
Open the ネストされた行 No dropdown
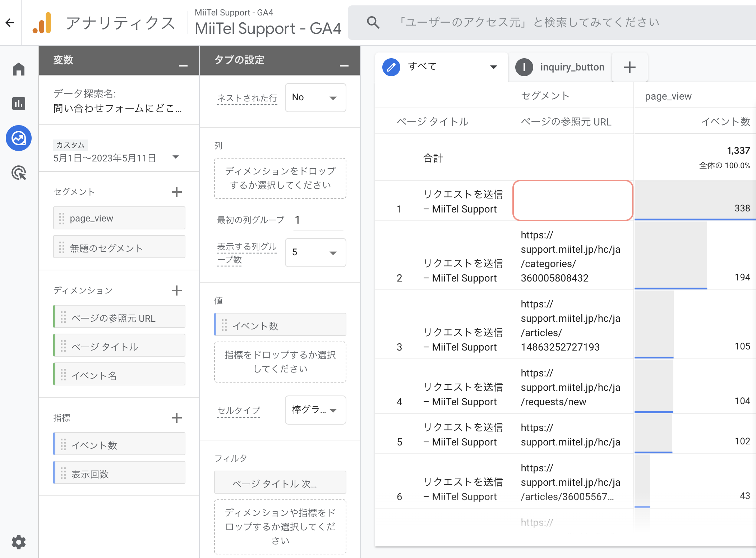tap(315, 97)
